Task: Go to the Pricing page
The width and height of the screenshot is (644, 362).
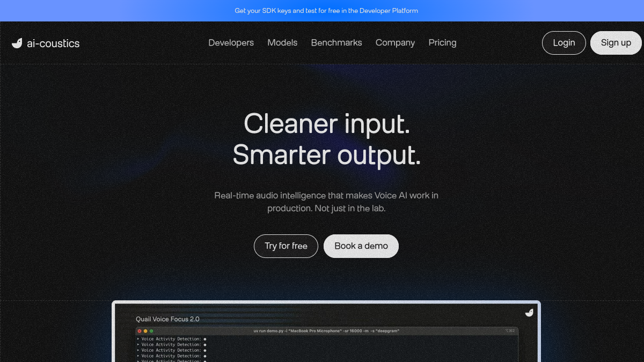Action: point(443,42)
